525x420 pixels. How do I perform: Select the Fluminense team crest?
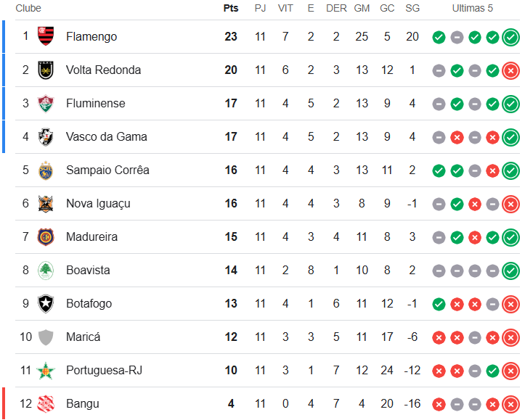click(46, 103)
